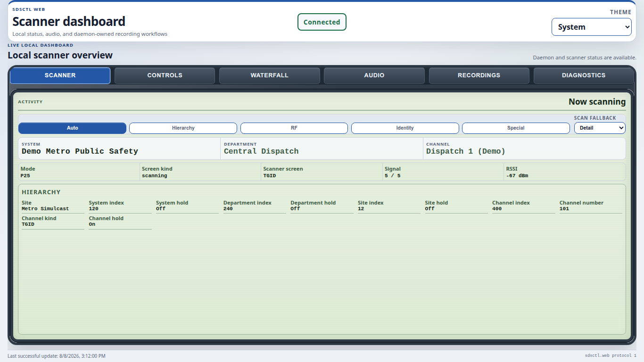This screenshot has height=362, width=644.
Task: Click the Channel number value 101
Action: (x=564, y=209)
